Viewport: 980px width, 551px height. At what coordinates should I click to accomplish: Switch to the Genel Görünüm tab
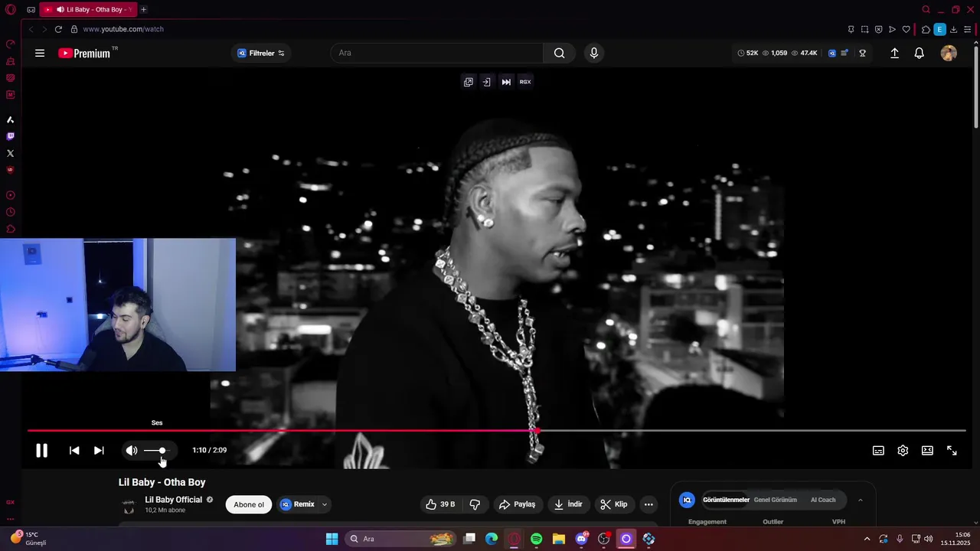(x=776, y=500)
